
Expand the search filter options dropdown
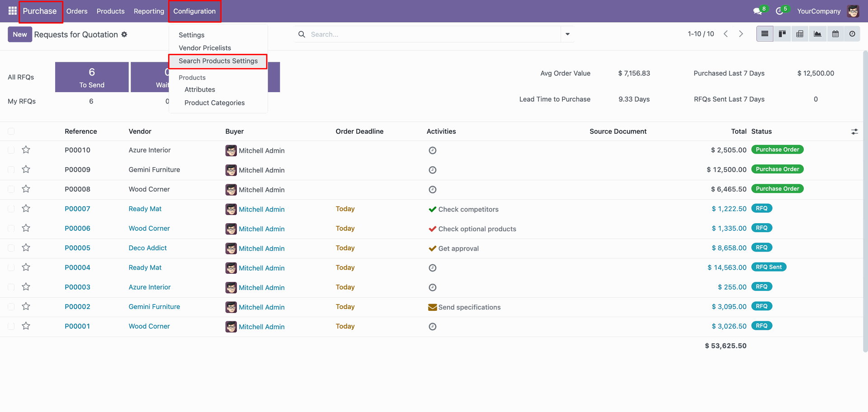[x=567, y=34]
